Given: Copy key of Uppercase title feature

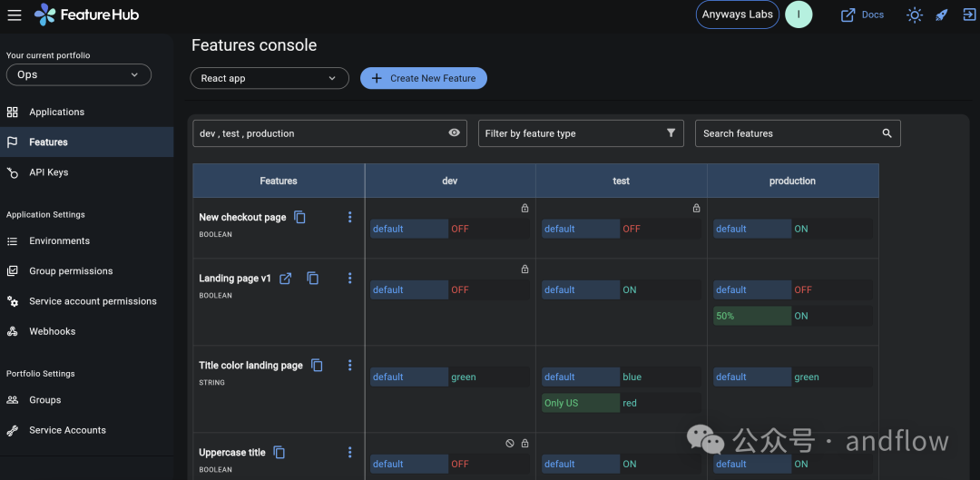Looking at the screenshot, I should tap(279, 453).
